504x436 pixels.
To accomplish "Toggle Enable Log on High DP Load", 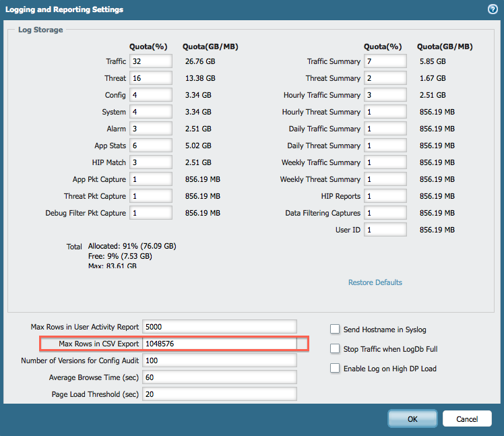I will [335, 369].
